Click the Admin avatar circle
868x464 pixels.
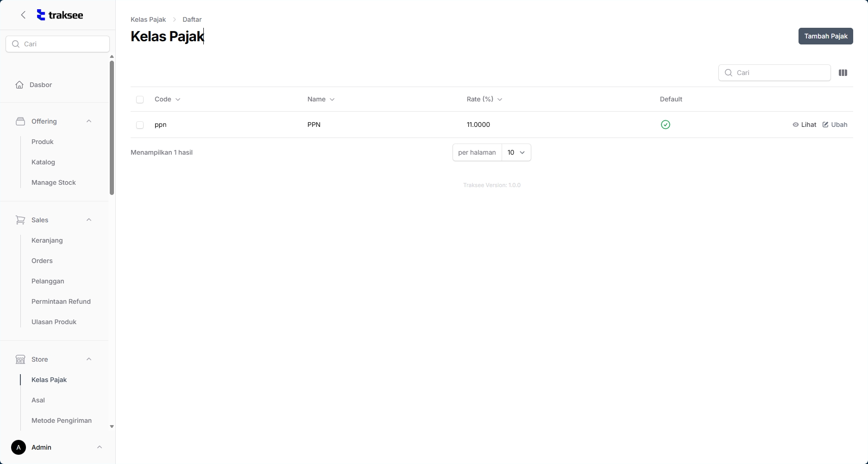click(19, 447)
